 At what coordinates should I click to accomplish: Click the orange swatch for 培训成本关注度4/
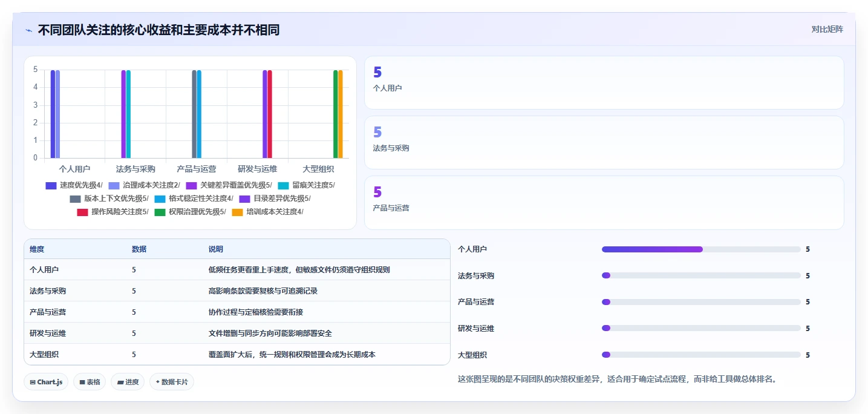click(x=237, y=212)
